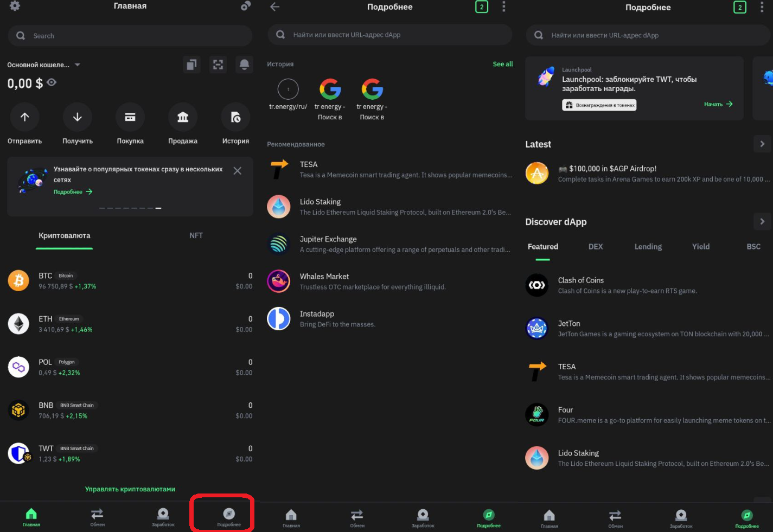Select Заработок in right screen's bottom bar
Image resolution: width=773 pixels, height=532 pixels.
(x=681, y=518)
